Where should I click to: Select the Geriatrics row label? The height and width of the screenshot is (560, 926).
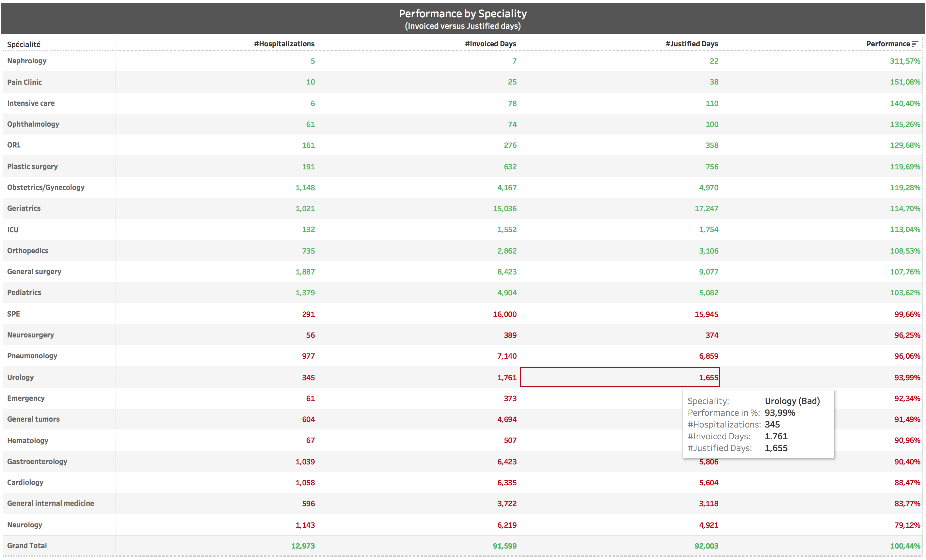pyautogui.click(x=24, y=209)
